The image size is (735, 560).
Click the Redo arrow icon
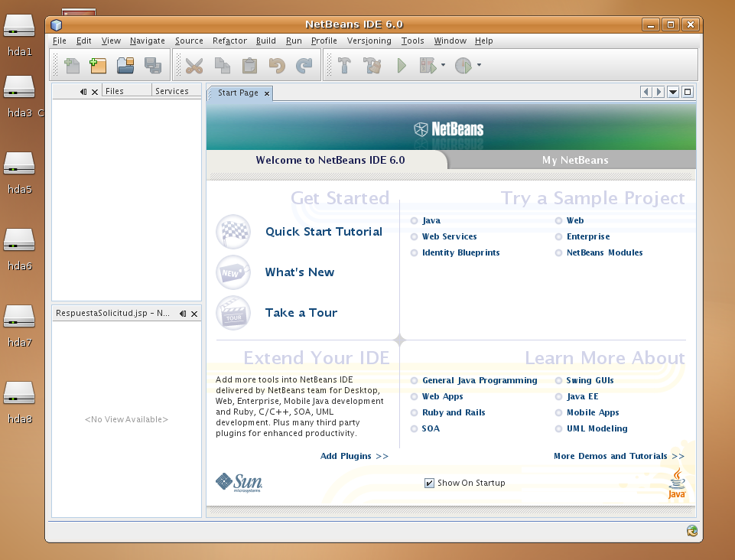tap(304, 65)
